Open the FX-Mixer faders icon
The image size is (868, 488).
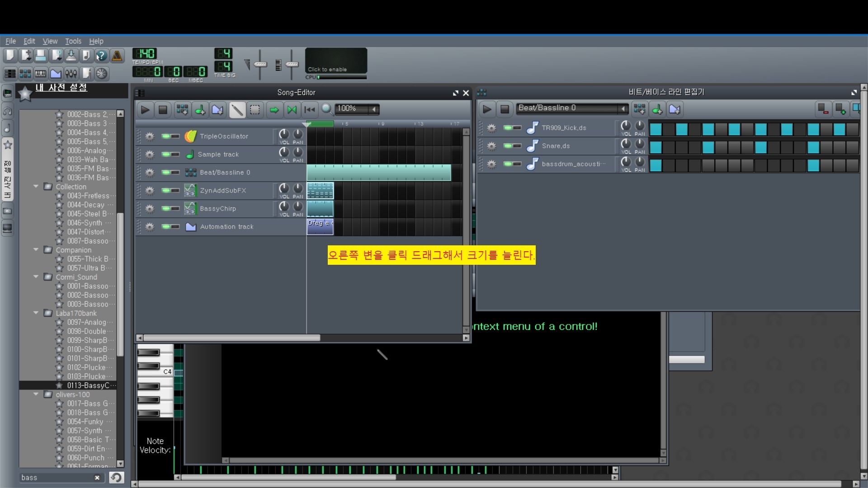tap(71, 73)
